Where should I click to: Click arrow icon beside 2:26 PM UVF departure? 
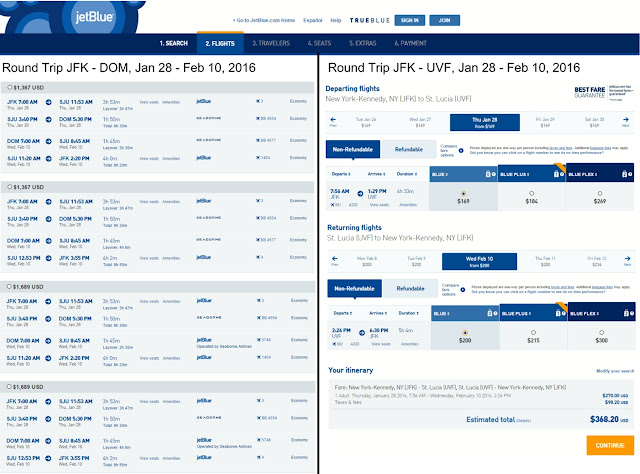point(362,333)
